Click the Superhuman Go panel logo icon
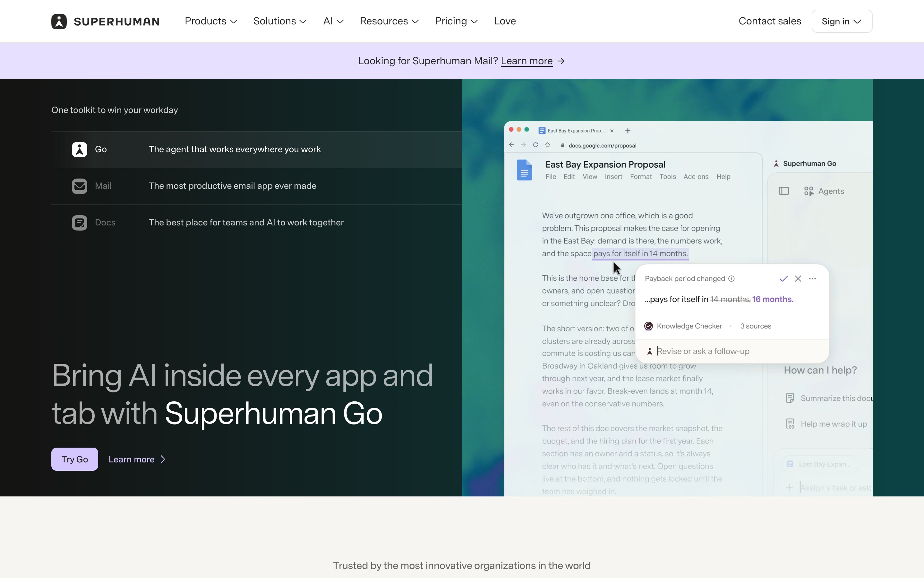 point(776,164)
